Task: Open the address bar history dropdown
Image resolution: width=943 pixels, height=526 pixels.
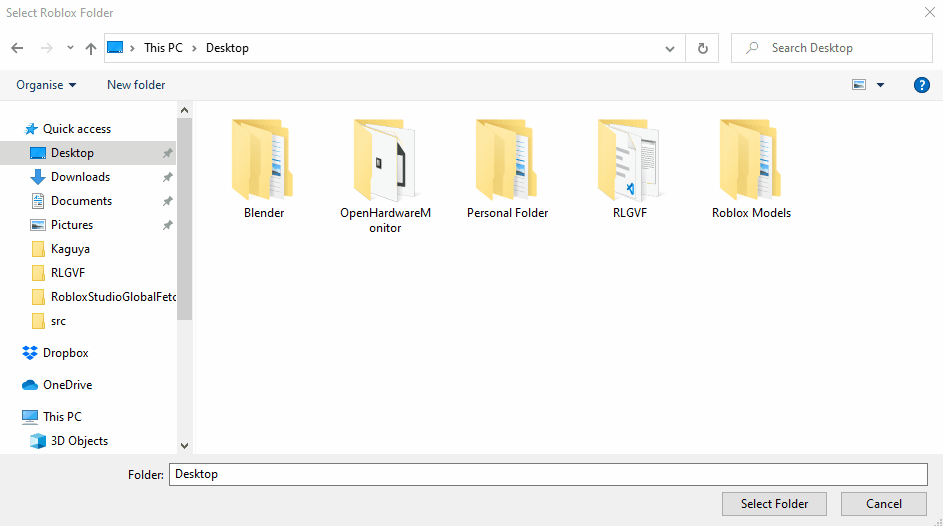Action: pos(669,49)
